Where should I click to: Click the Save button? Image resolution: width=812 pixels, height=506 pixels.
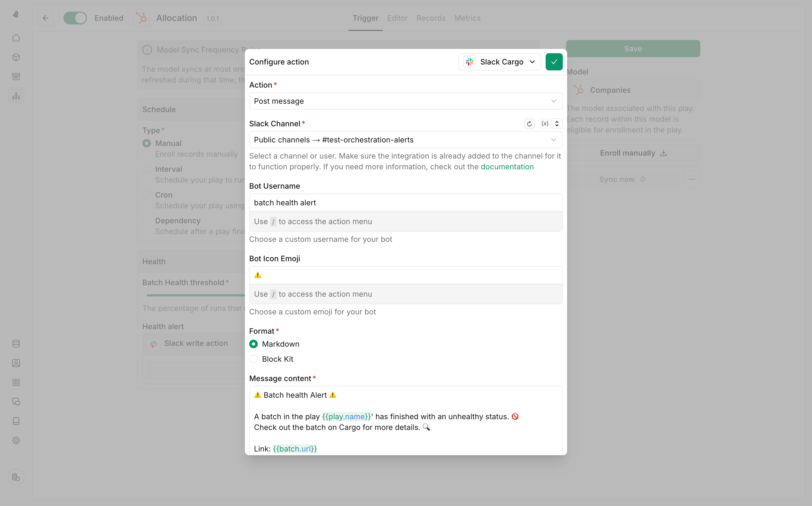pyautogui.click(x=633, y=49)
